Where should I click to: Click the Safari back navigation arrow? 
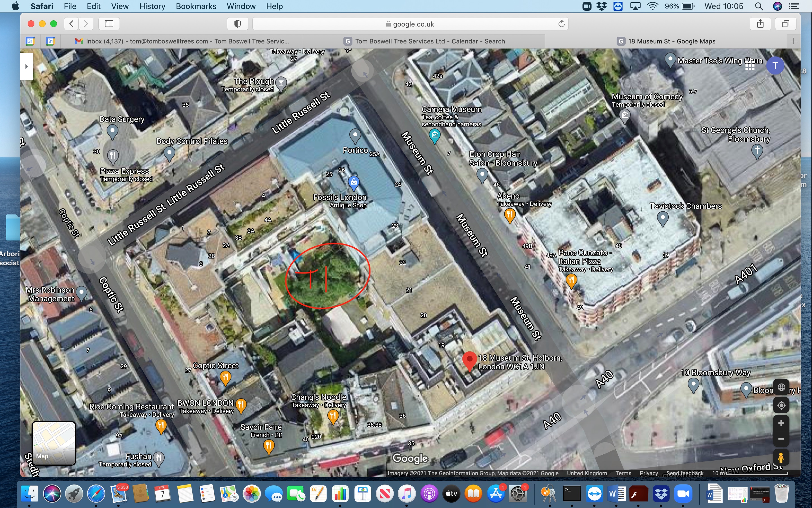pos(71,23)
